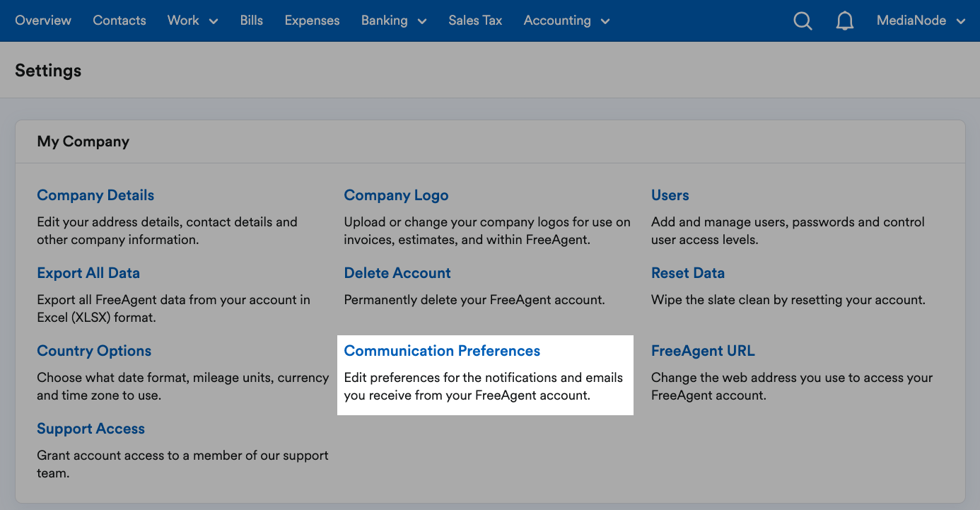Open the Support Access link
The width and height of the screenshot is (980, 510).
pyautogui.click(x=91, y=429)
